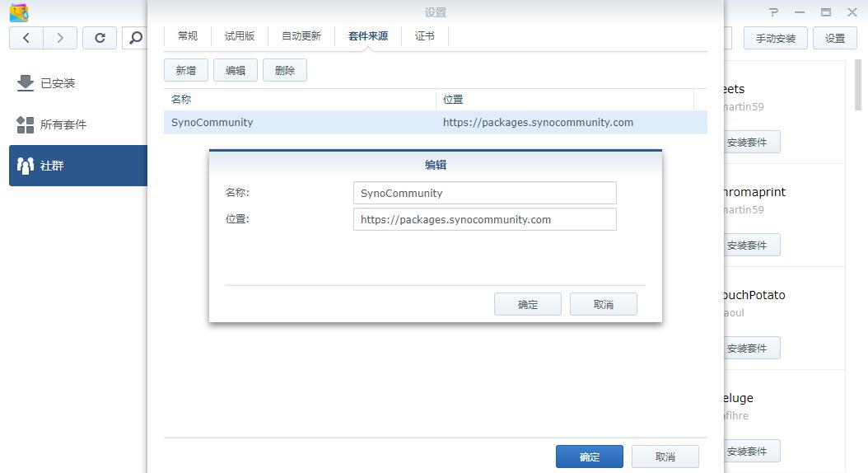Click the back navigation arrow
The height and width of the screenshot is (473, 868).
(26, 38)
